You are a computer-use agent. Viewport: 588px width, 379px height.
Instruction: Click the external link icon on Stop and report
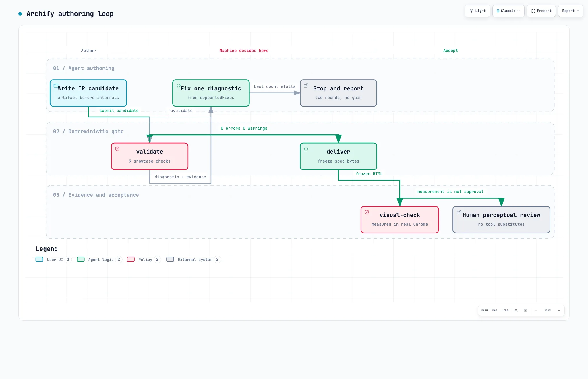[306, 86]
